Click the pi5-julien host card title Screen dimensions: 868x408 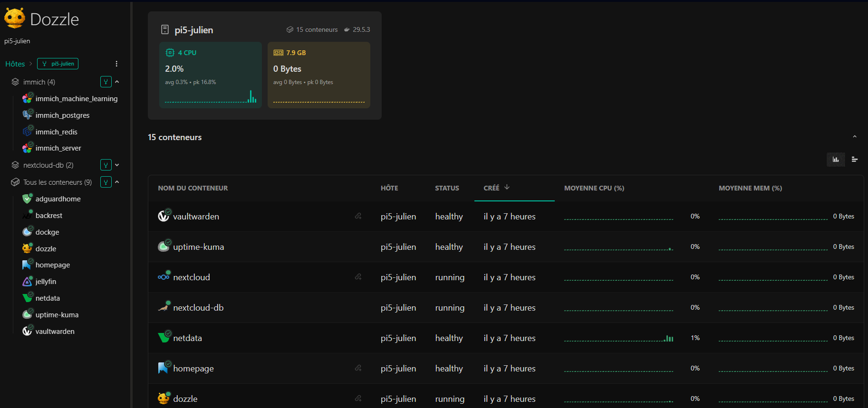click(193, 30)
